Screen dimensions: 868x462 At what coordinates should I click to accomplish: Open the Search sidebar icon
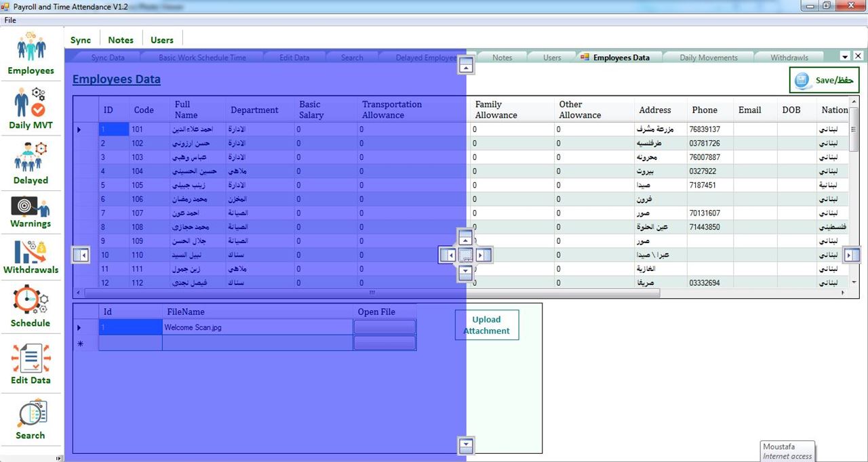pyautogui.click(x=31, y=420)
